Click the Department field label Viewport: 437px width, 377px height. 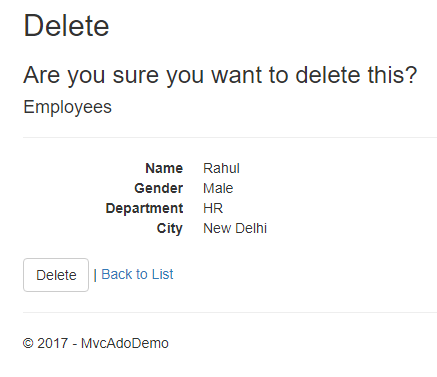pos(144,208)
